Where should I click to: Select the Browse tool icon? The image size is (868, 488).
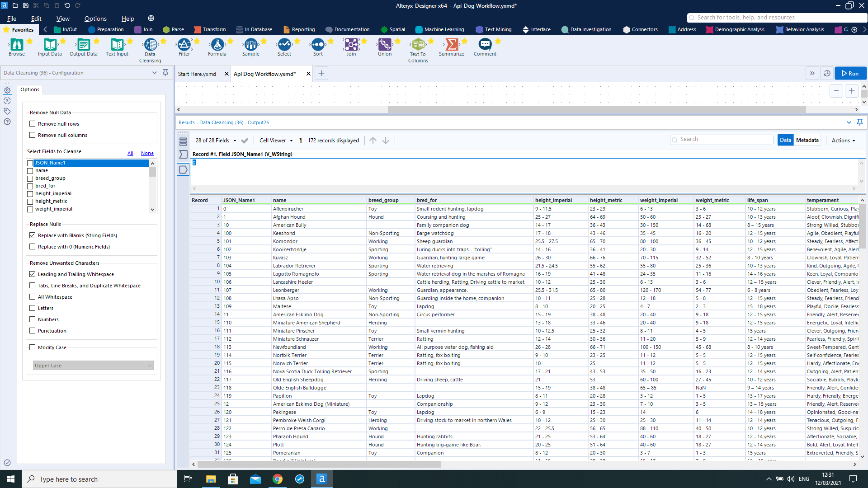(x=17, y=44)
